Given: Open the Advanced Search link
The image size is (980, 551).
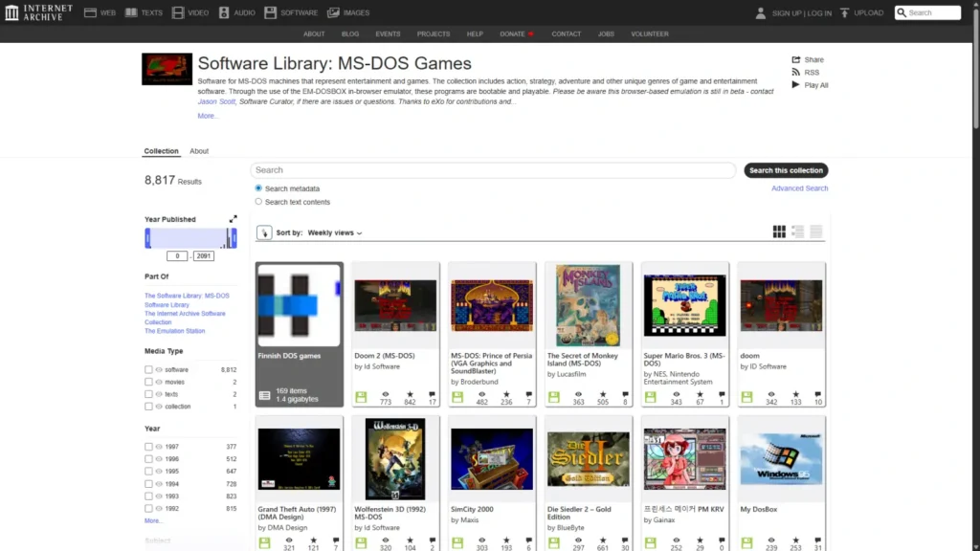Looking at the screenshot, I should coord(799,187).
